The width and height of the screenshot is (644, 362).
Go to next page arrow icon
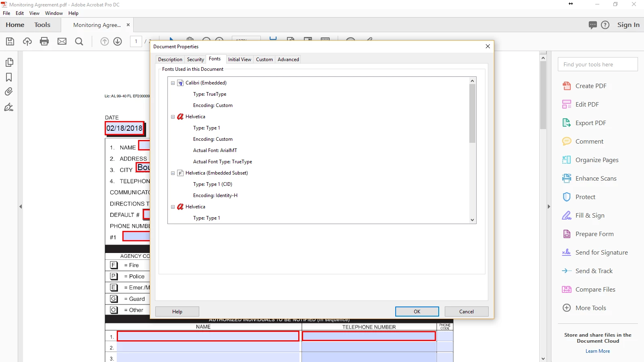[118, 41]
